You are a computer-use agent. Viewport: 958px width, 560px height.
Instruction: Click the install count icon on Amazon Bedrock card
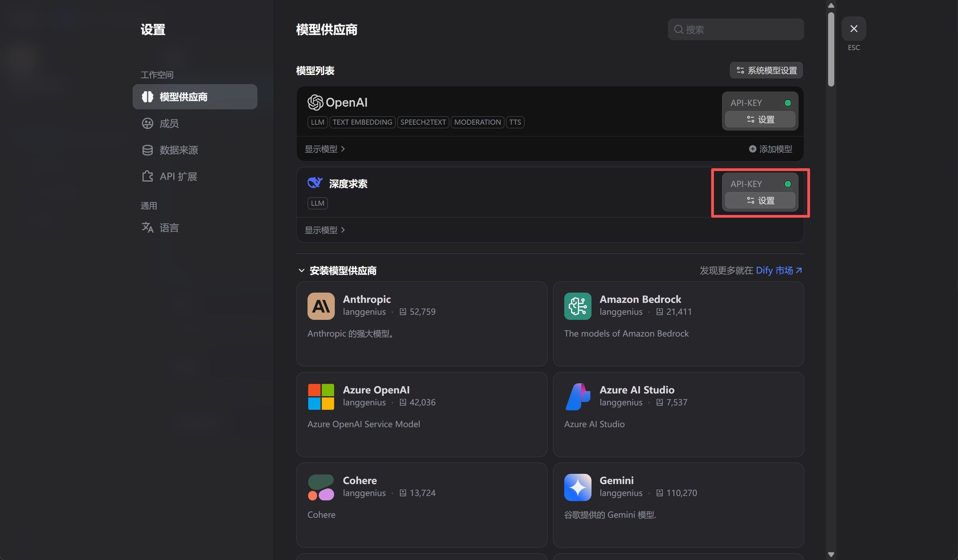660,312
